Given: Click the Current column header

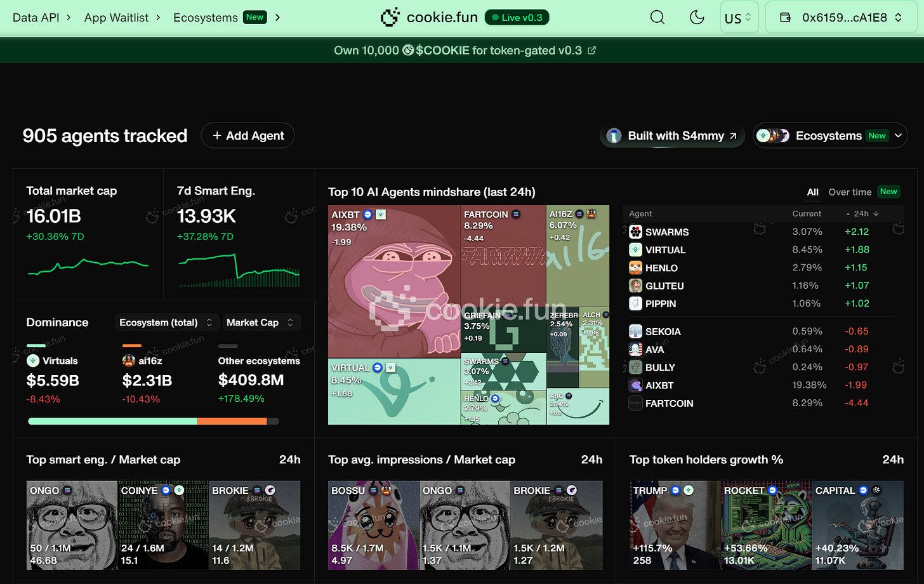Looking at the screenshot, I should [807, 214].
